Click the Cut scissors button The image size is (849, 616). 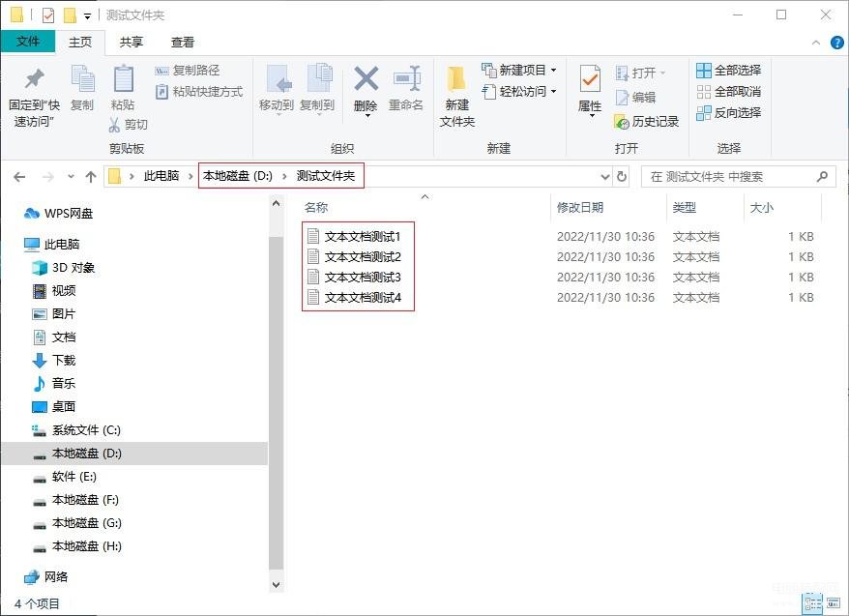point(128,125)
